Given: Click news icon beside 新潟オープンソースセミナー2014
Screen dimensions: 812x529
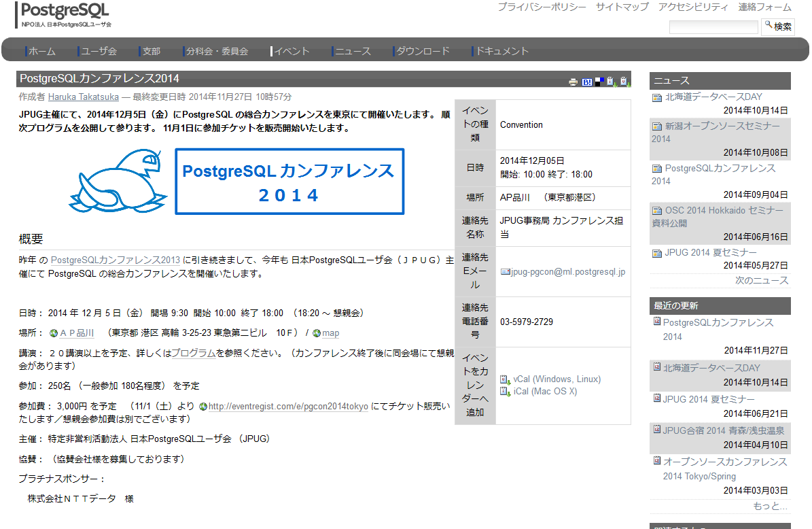Looking at the screenshot, I should 656,126.
